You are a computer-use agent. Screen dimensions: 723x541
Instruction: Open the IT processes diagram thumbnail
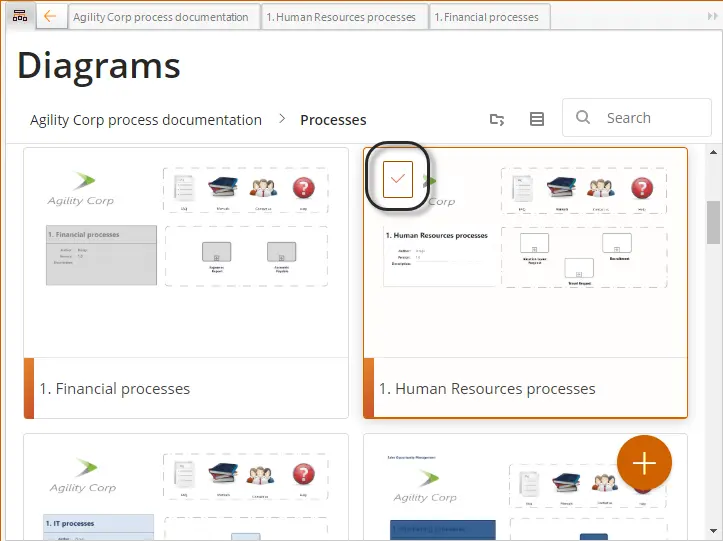(x=186, y=487)
